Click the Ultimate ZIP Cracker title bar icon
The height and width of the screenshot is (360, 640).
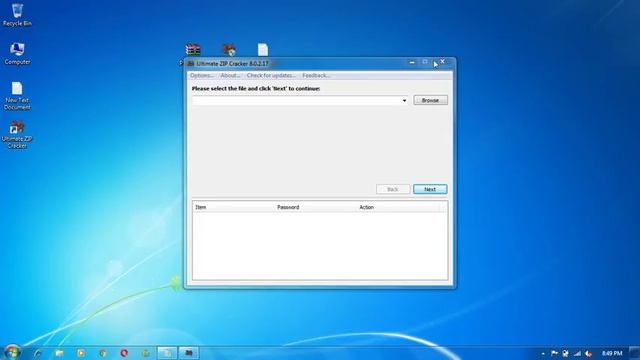[191, 64]
